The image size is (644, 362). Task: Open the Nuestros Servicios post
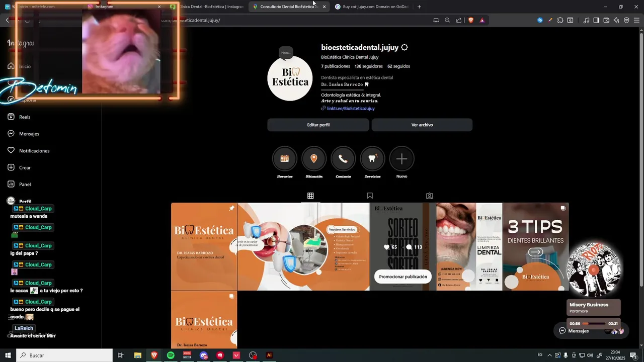pyautogui.click(x=303, y=246)
